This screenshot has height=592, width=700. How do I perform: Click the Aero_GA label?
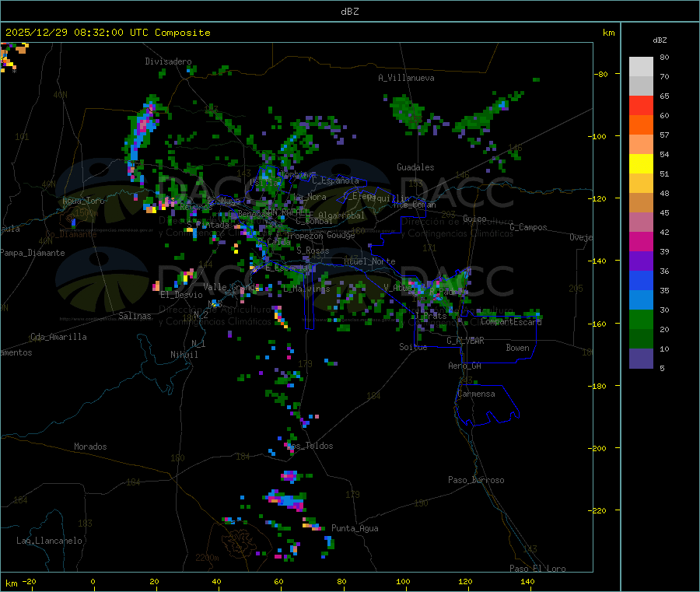click(465, 366)
